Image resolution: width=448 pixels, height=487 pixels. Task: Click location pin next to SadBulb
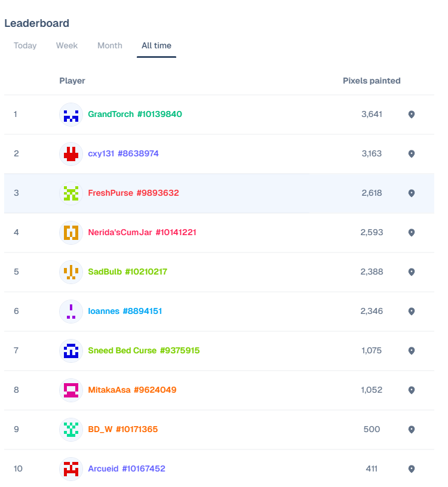point(411,272)
